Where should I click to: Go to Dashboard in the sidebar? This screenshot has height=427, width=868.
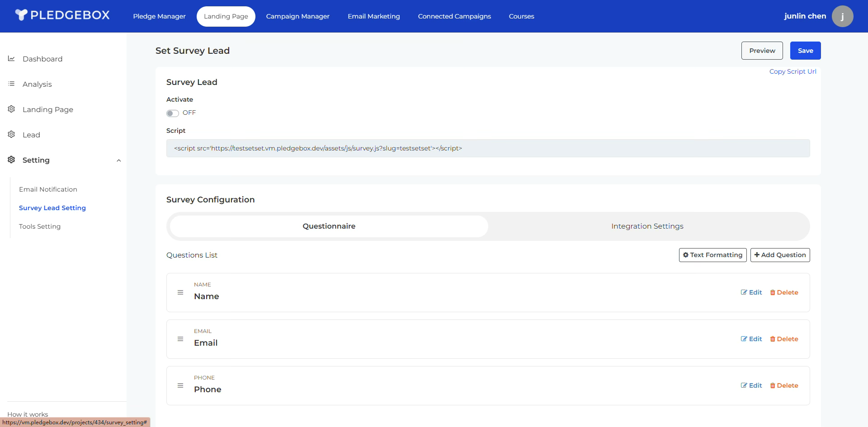[x=42, y=59]
